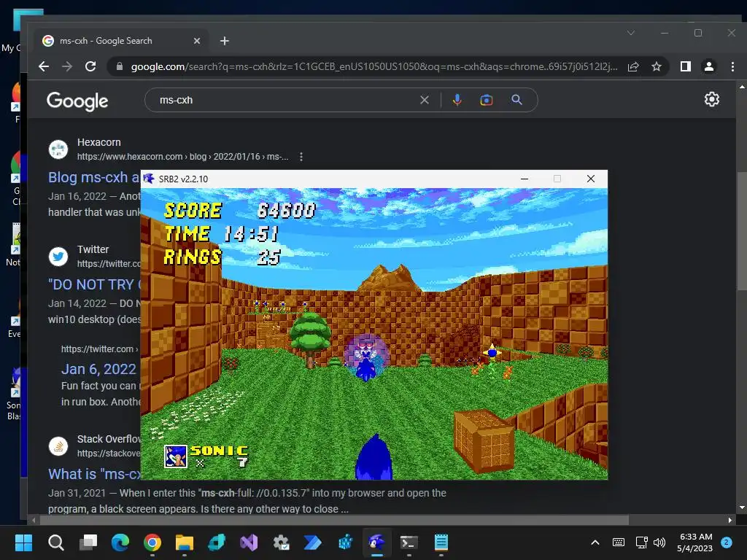Reload the Google search page

(x=90, y=66)
